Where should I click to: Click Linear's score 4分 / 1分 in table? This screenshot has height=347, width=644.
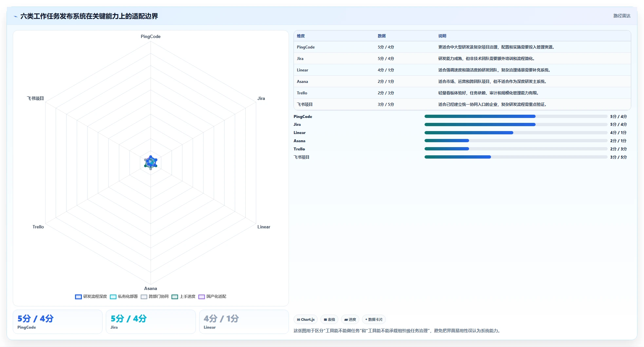(386, 70)
